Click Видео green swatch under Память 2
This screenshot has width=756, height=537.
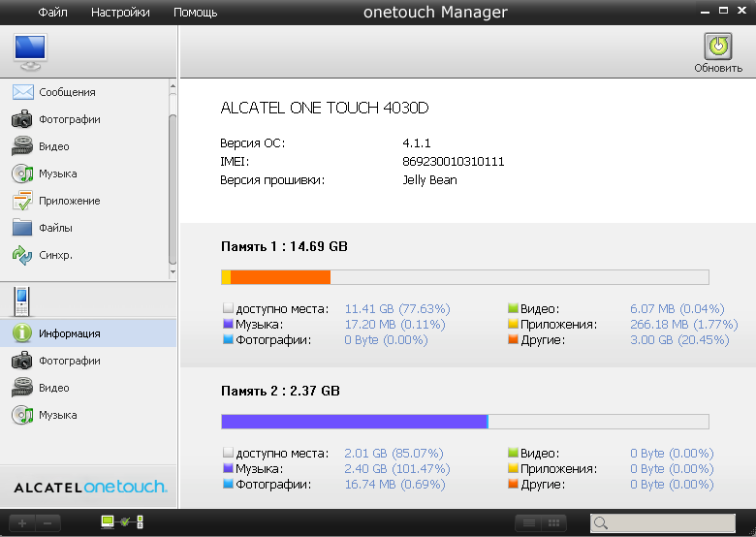point(513,452)
